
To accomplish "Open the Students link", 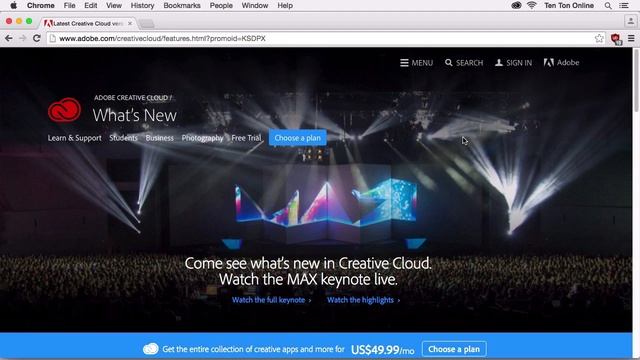I will click(123, 138).
